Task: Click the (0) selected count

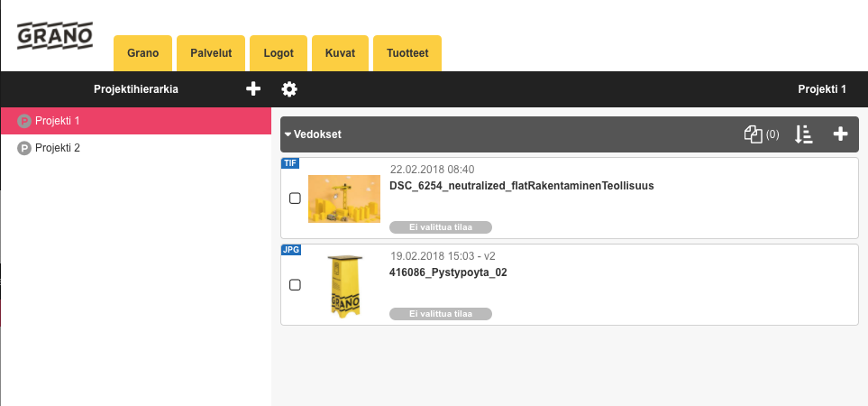Action: coord(772,134)
